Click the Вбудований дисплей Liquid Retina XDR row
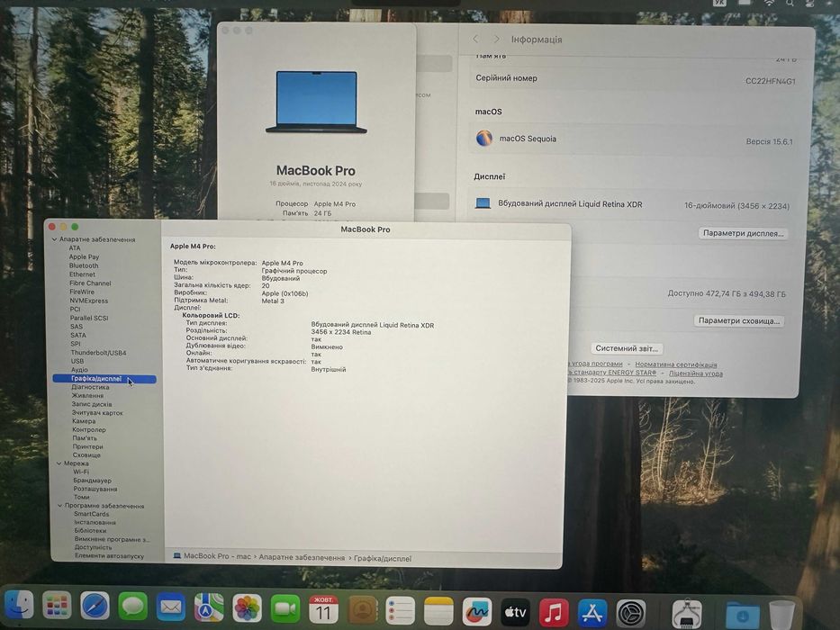The height and width of the screenshot is (630, 840). pos(632,204)
